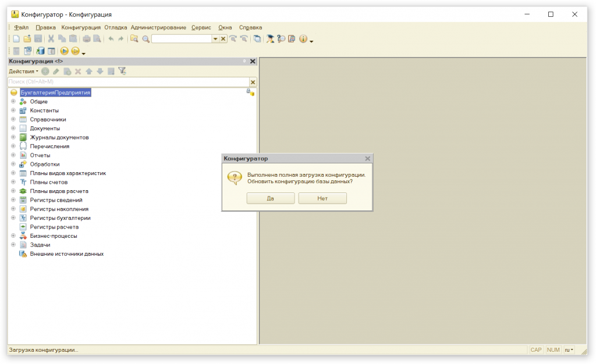Click the Update database configuration icon
This screenshot has width=596, height=364.
click(x=41, y=51)
